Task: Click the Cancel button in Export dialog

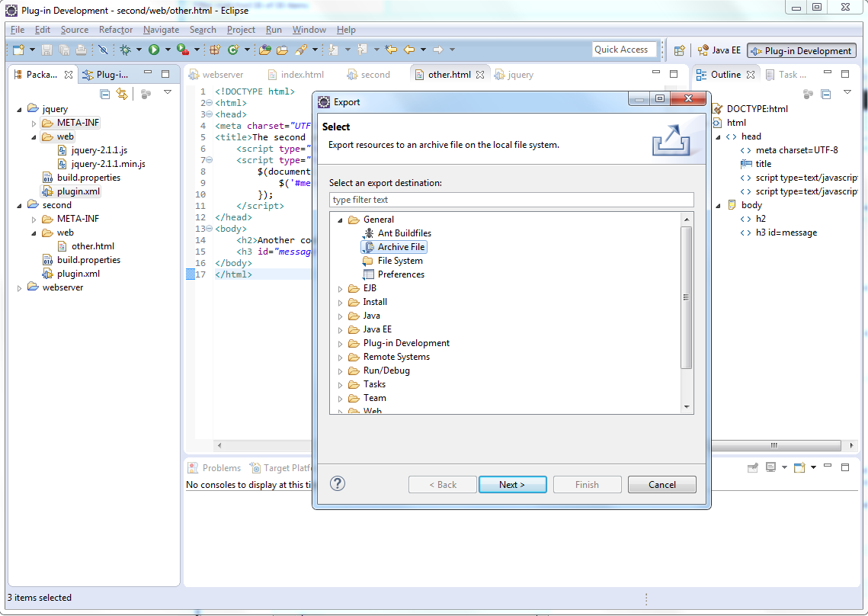Action: point(661,484)
